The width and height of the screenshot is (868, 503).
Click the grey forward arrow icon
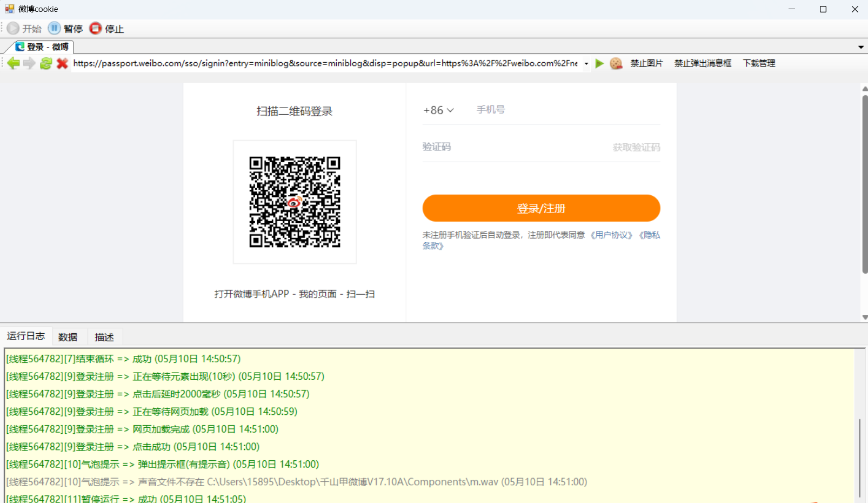(29, 63)
